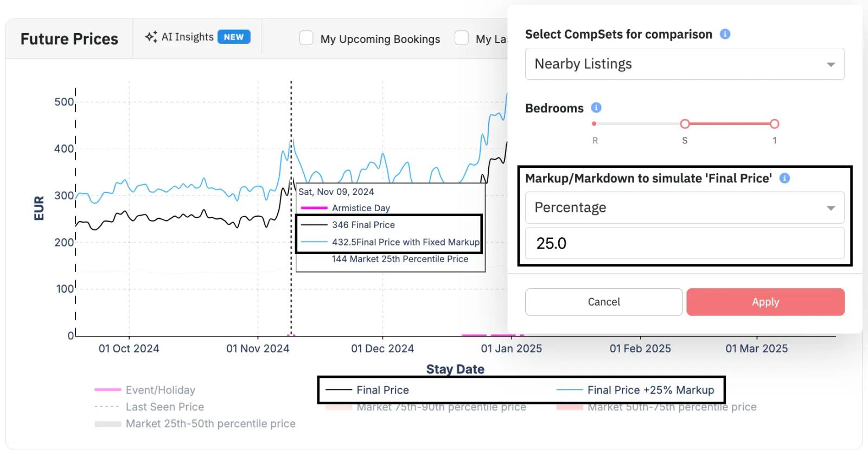Image resolution: width=868 pixels, height=455 pixels.
Task: Open the AI Insights tab
Action: point(197,37)
